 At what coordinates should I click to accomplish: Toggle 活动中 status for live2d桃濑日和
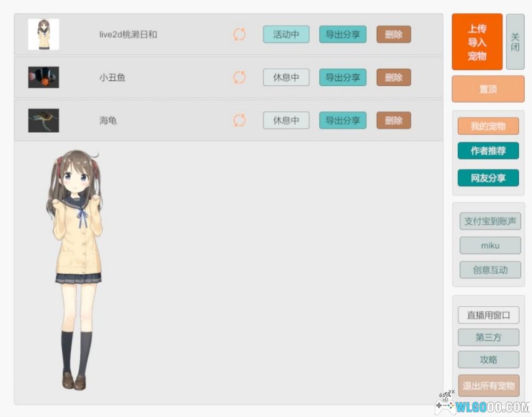coord(286,35)
